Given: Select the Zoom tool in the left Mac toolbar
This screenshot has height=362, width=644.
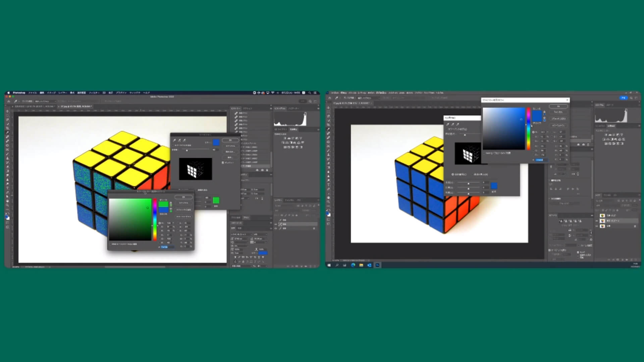Looking at the screenshot, I should coord(7,205).
